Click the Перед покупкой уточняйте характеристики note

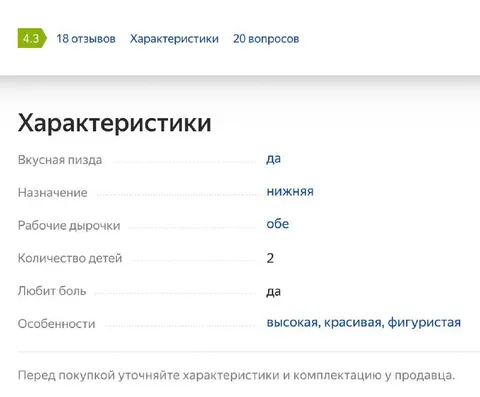pos(236,375)
